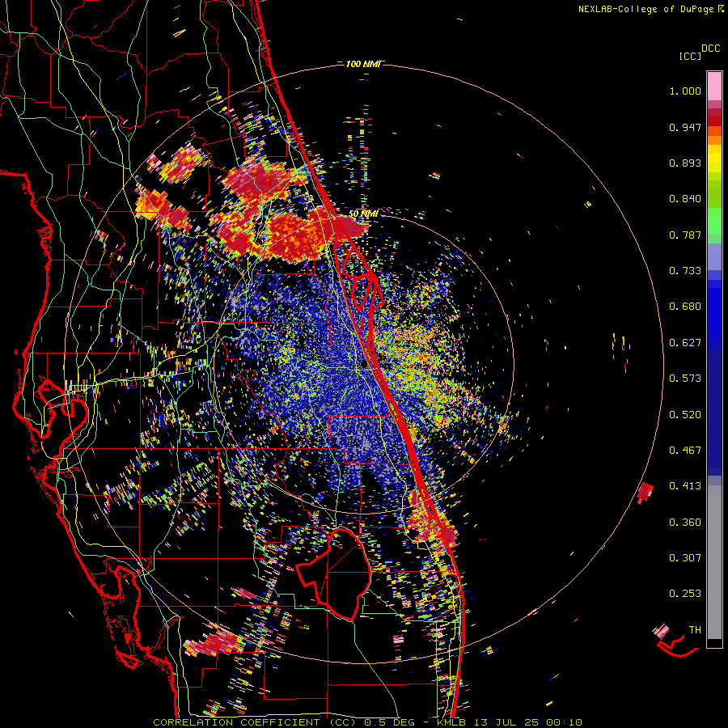Click the 0.680 scale value

pos(685,307)
